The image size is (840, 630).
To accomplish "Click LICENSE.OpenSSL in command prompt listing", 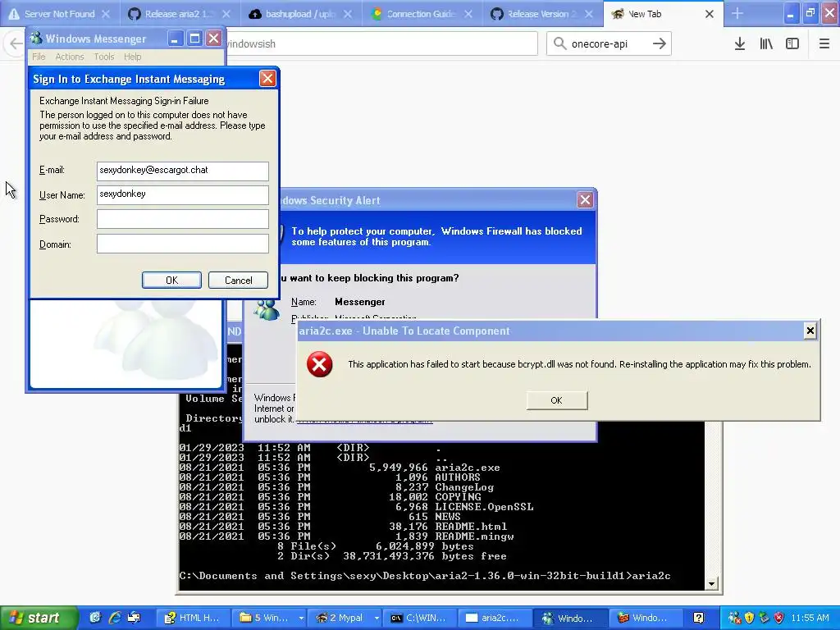I will pos(484,507).
